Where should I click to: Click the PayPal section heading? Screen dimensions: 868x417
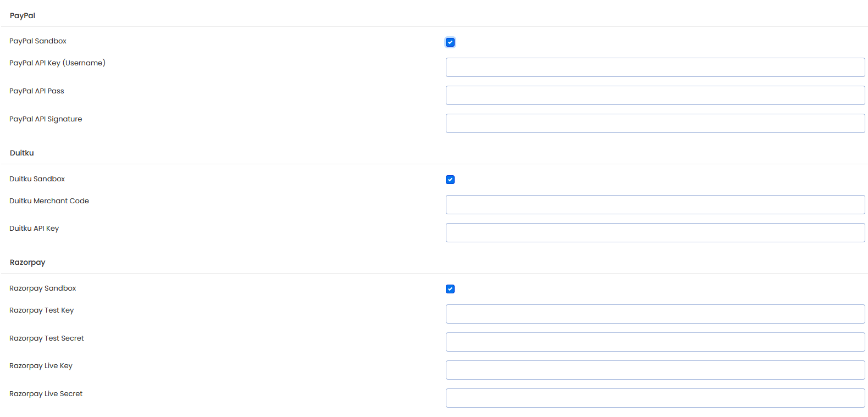coord(23,15)
